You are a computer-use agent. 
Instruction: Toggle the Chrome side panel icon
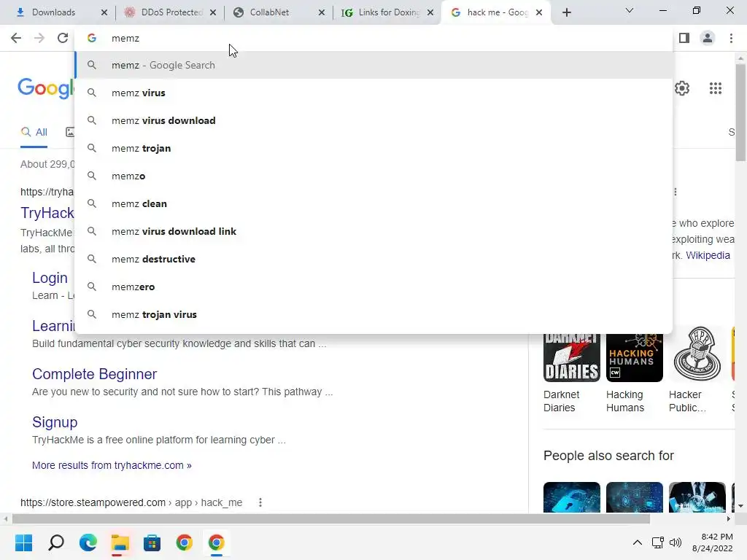pyautogui.click(x=684, y=38)
